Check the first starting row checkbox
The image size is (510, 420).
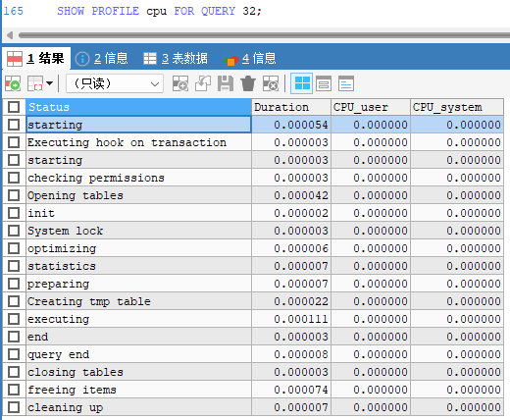14,125
